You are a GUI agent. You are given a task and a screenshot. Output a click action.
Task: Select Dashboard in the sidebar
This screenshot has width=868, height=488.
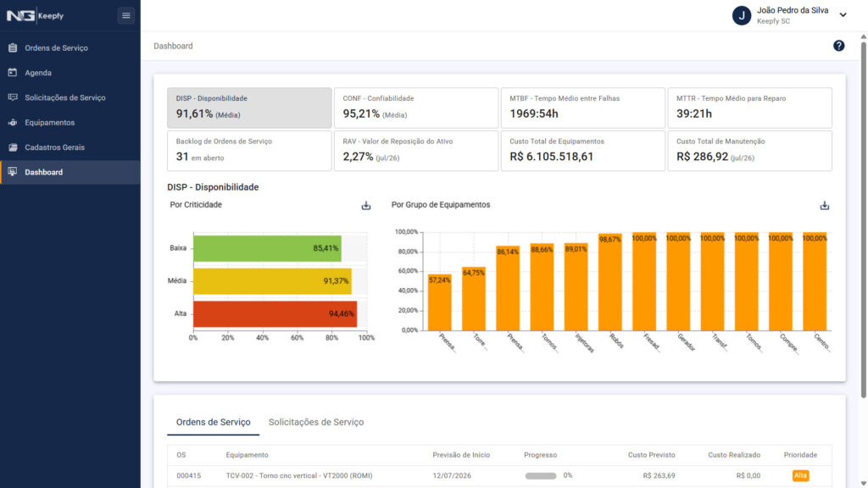click(70, 172)
